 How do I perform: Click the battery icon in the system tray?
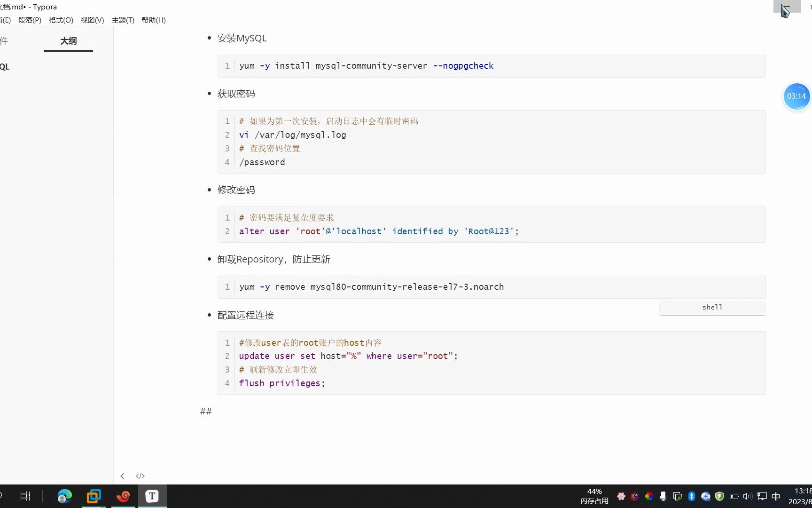(734, 496)
